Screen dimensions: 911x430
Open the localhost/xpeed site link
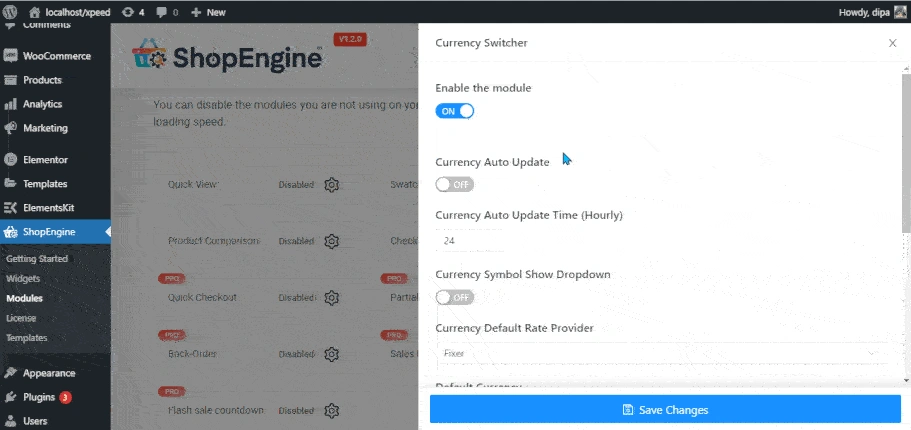point(69,12)
